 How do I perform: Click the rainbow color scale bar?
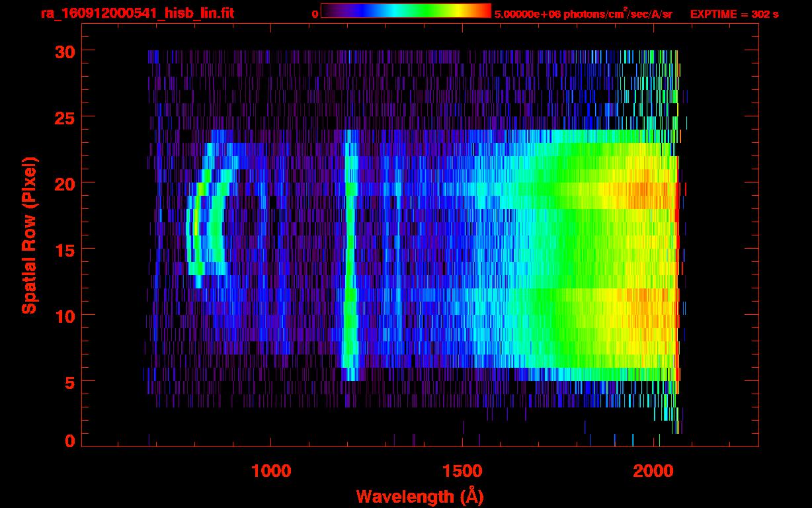(406, 11)
